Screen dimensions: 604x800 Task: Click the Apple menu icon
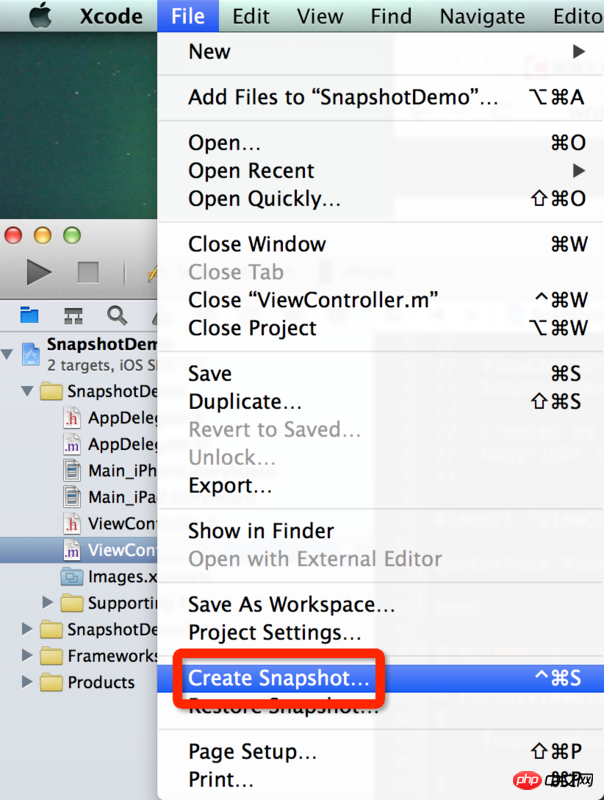tap(41, 16)
